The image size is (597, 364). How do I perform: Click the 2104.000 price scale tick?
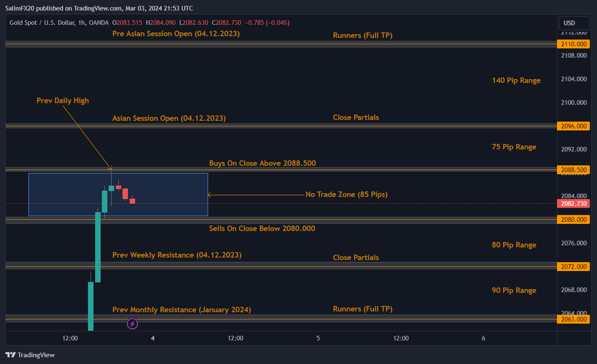(x=573, y=79)
